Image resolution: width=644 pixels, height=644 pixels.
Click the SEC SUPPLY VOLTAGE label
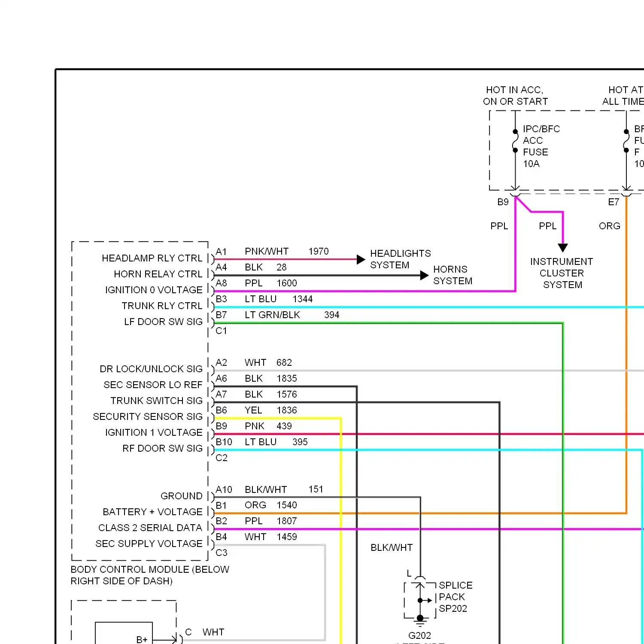[149, 544]
